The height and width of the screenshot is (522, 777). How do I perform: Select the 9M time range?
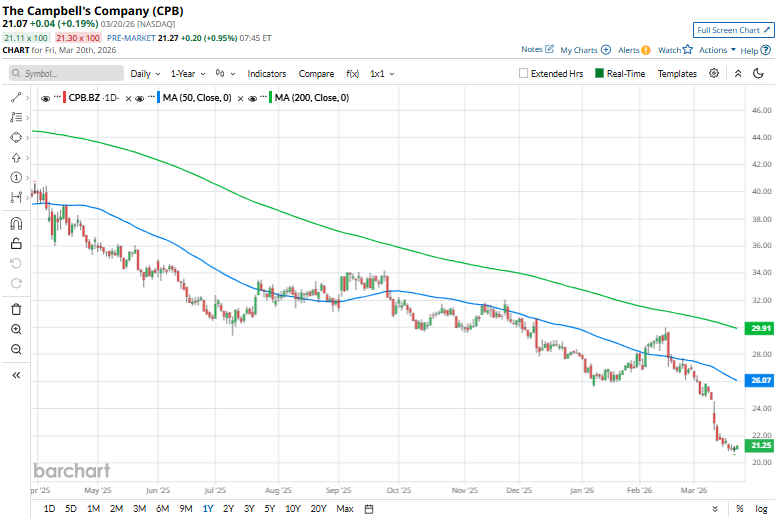tap(186, 509)
